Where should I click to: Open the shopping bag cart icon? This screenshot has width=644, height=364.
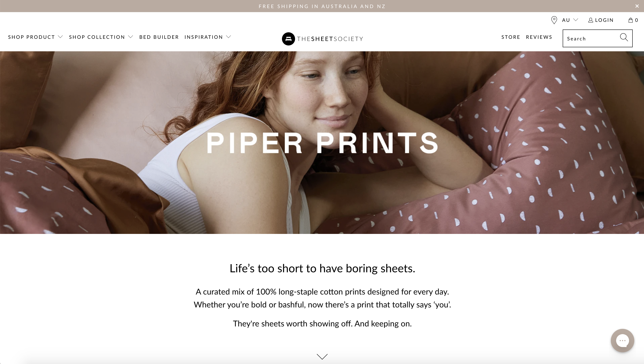point(630,20)
